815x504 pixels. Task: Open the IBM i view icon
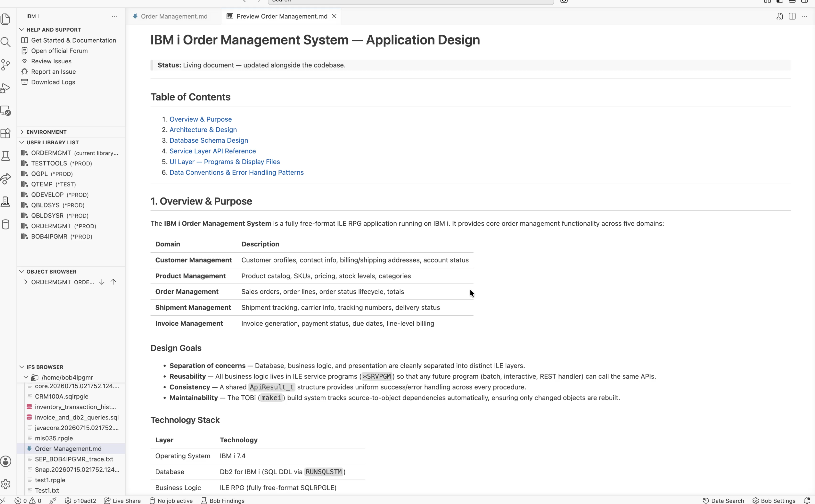pos(6,202)
